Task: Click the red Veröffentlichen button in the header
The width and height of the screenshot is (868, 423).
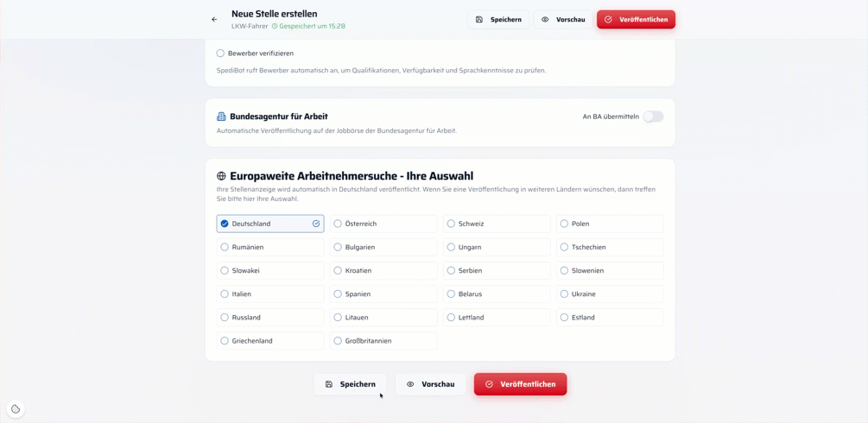Action: click(636, 19)
